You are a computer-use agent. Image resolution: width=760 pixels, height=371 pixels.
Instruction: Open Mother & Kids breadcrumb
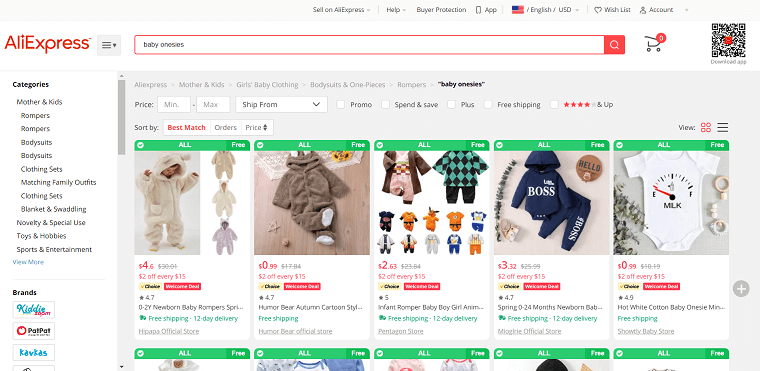(202, 84)
